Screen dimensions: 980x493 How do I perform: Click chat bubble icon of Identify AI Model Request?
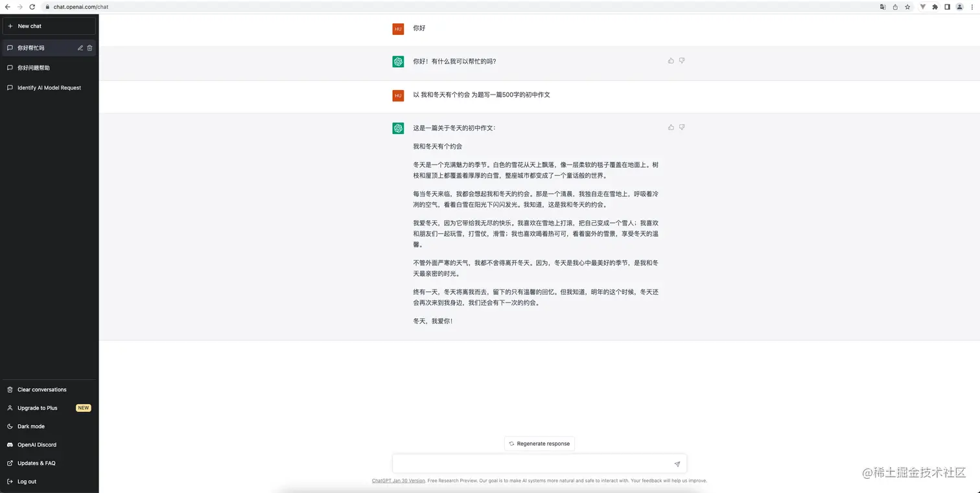click(10, 87)
